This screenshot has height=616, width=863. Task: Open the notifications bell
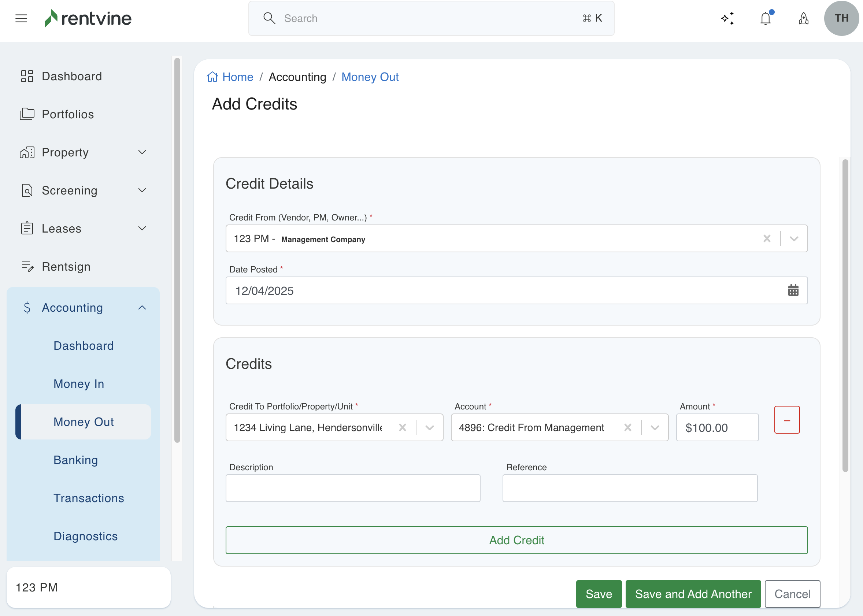click(766, 18)
